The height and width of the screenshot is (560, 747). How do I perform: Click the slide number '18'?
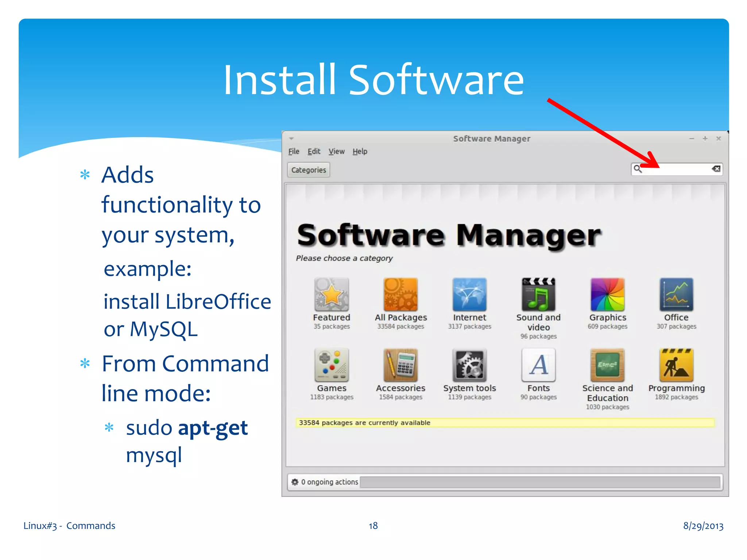tap(373, 526)
